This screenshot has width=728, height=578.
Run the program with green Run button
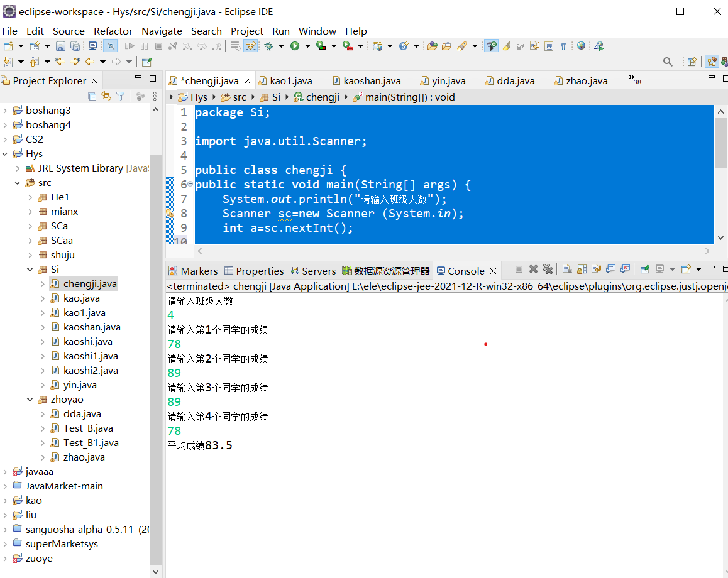295,46
